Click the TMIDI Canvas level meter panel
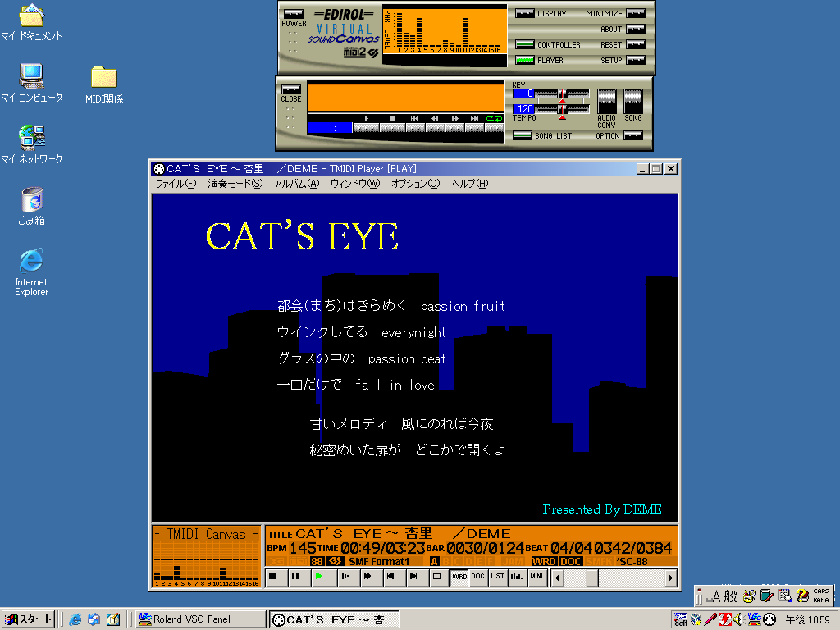 [206, 557]
